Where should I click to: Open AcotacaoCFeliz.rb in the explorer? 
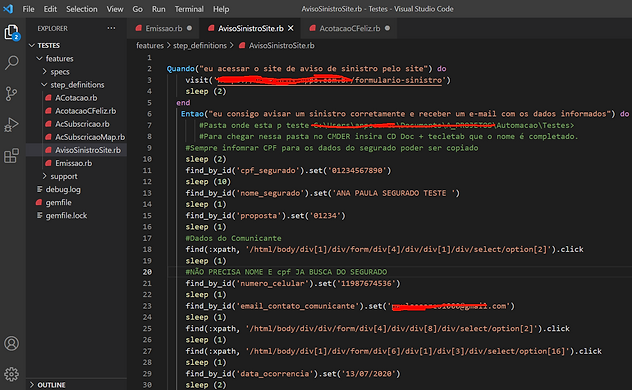pyautogui.click(x=85, y=111)
